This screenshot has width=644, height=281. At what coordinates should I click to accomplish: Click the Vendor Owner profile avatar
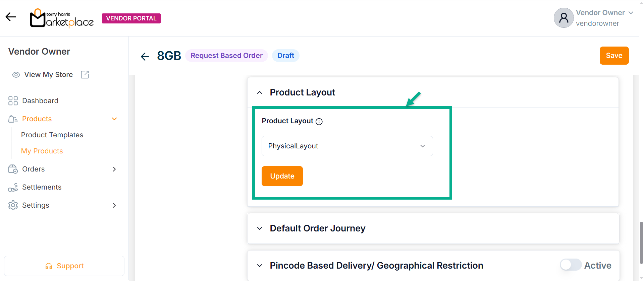coord(563,18)
